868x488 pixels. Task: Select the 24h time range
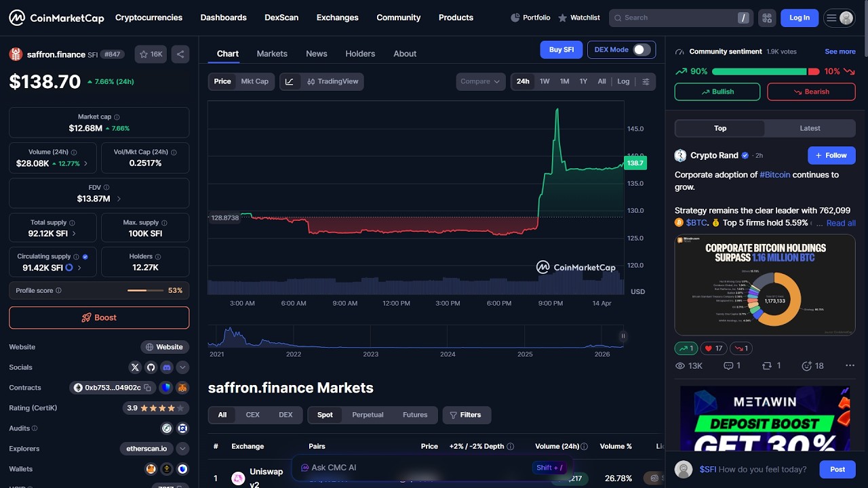(x=523, y=81)
